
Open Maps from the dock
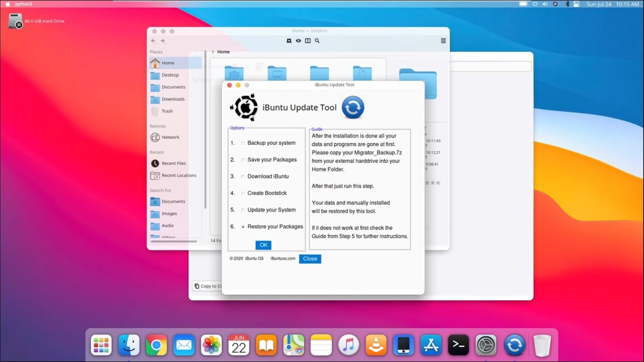coord(294,345)
